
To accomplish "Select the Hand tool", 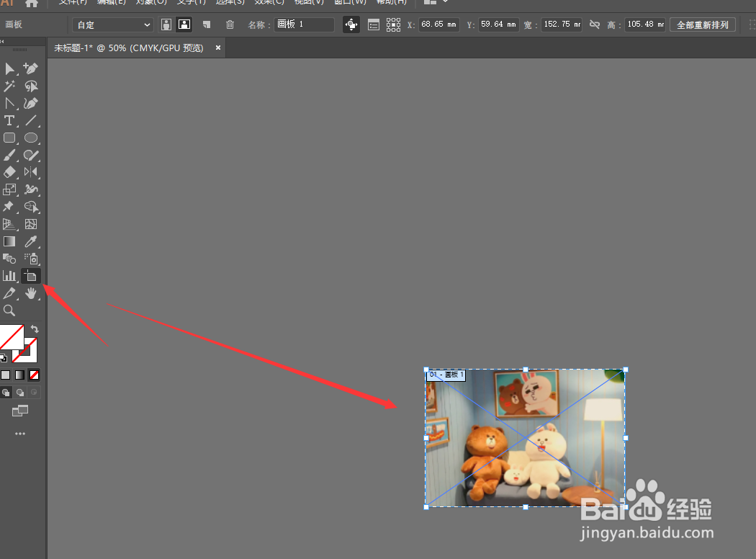I will (x=31, y=293).
